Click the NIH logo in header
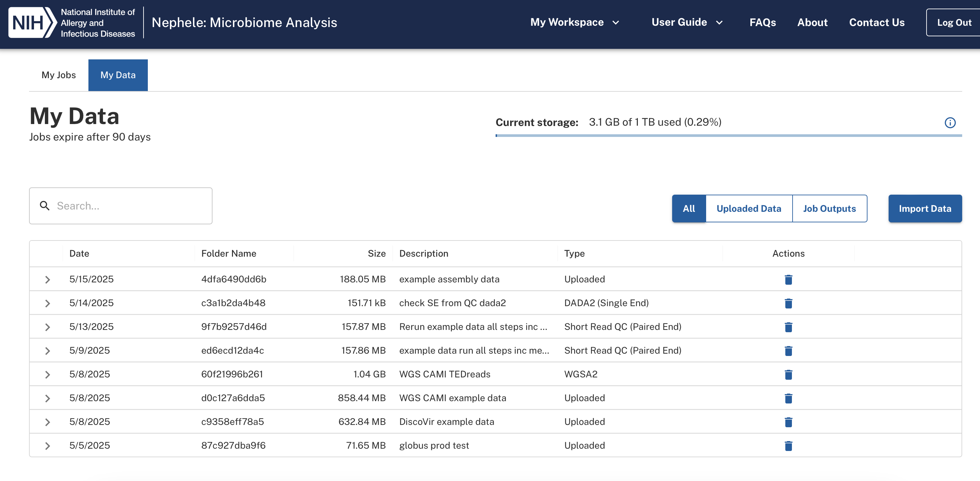This screenshot has height=481, width=980. (32, 22)
